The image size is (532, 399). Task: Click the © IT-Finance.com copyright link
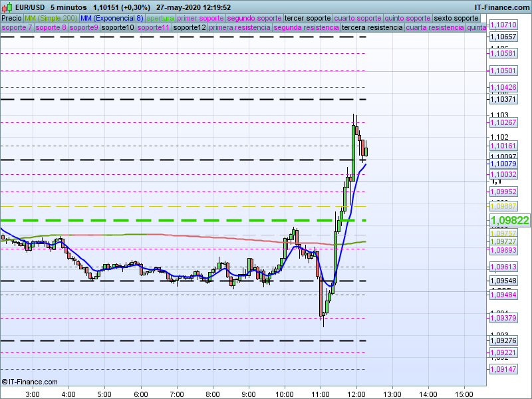click(29, 382)
